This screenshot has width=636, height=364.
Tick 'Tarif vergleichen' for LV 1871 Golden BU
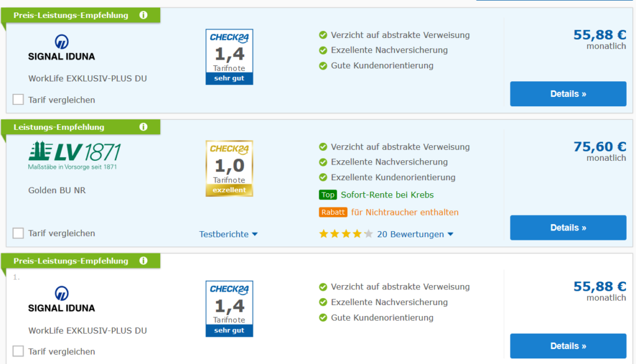pyautogui.click(x=19, y=233)
